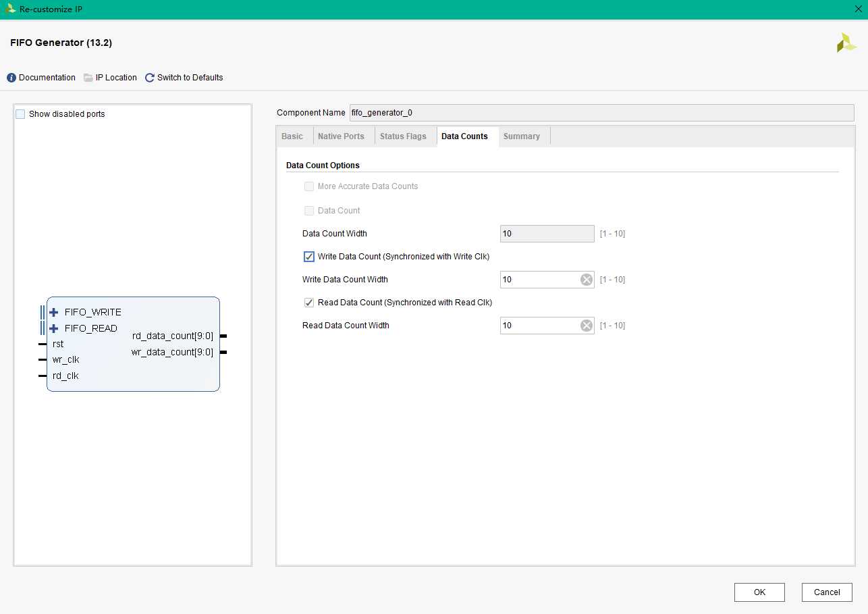Uncheck Write Data Count checkbox
The height and width of the screenshot is (614, 868).
coord(309,257)
